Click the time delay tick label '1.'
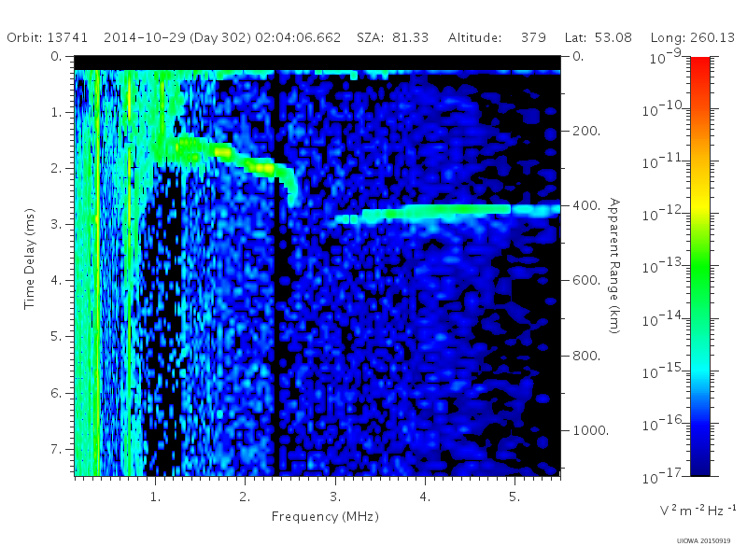The height and width of the screenshot is (560, 747). (x=56, y=112)
